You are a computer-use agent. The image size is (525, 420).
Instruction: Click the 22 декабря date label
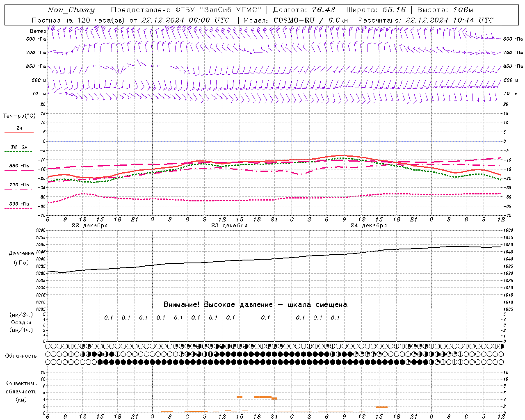coord(89,226)
